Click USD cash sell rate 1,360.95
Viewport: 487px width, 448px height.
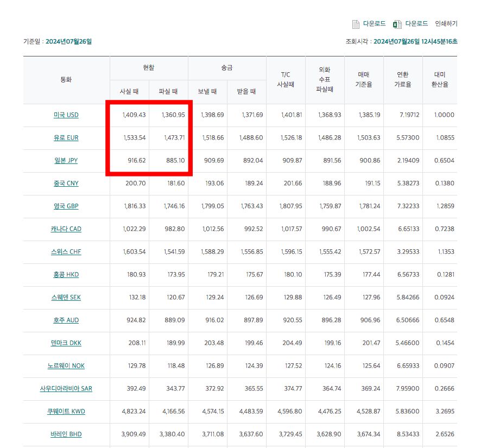[x=173, y=115]
